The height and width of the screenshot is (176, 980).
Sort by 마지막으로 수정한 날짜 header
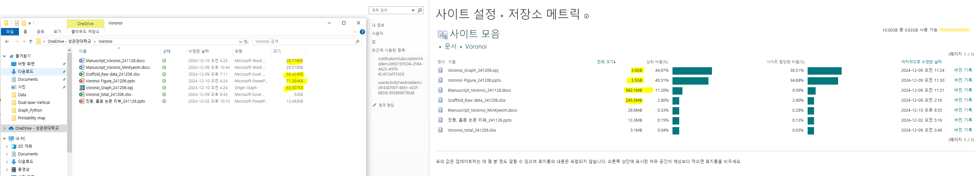tap(921, 62)
